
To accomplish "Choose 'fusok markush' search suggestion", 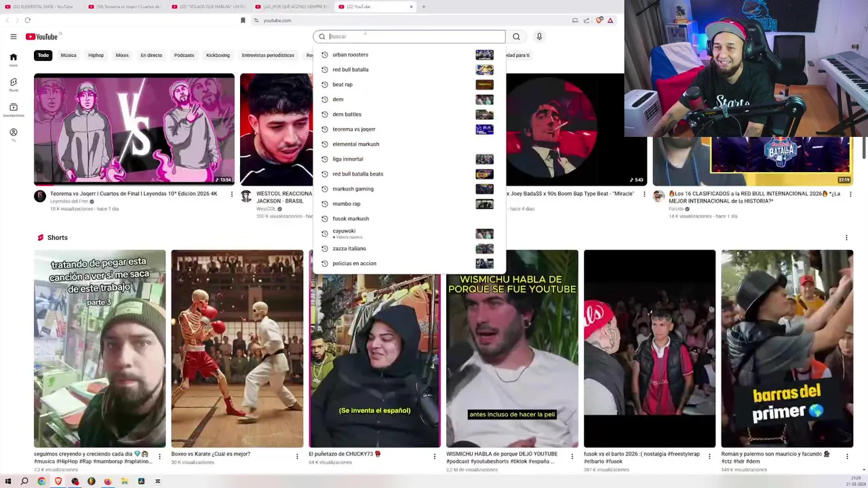I will [x=408, y=219].
